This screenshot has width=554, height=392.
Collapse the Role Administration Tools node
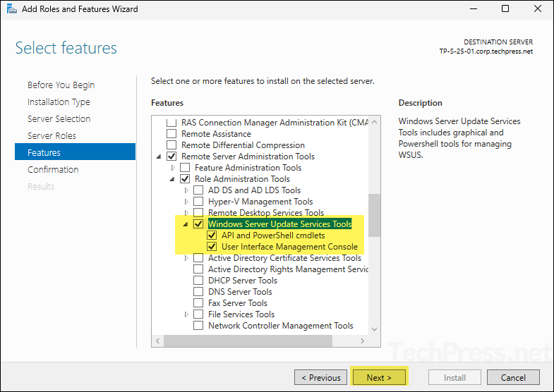click(x=174, y=179)
